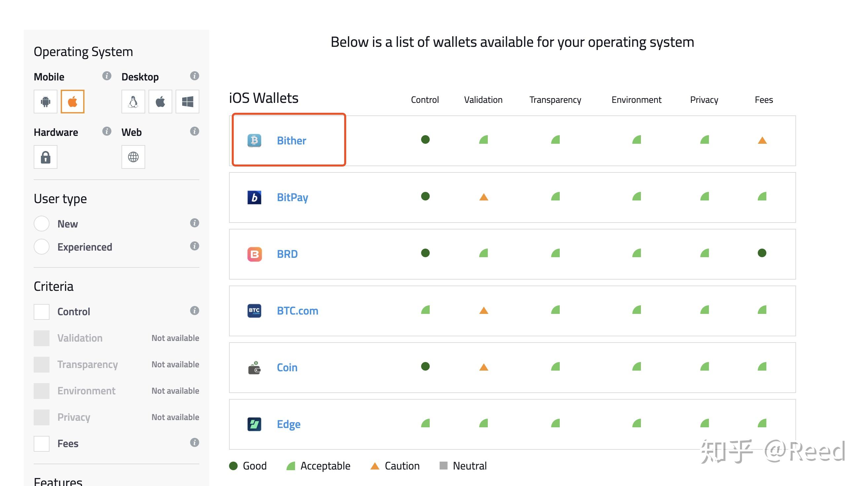Screen dimensions: 868x486
Task: Click the Good legend entry
Action: coord(248,466)
